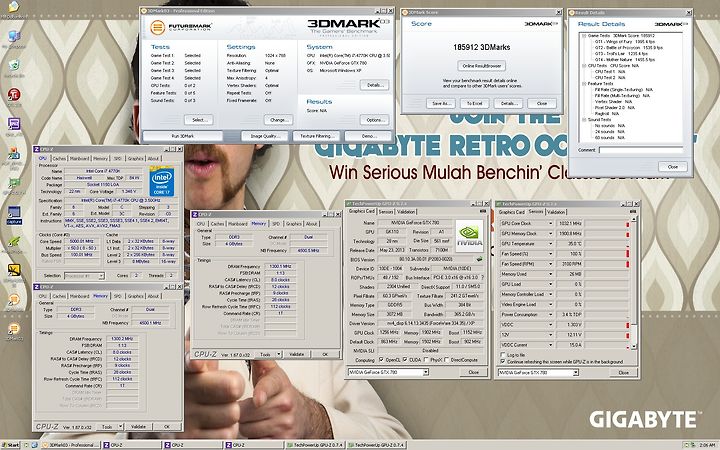Viewport: 720px width, 450px height.
Task: Click the 3DMark03 Professional taskbar button
Action: [x=71, y=445]
